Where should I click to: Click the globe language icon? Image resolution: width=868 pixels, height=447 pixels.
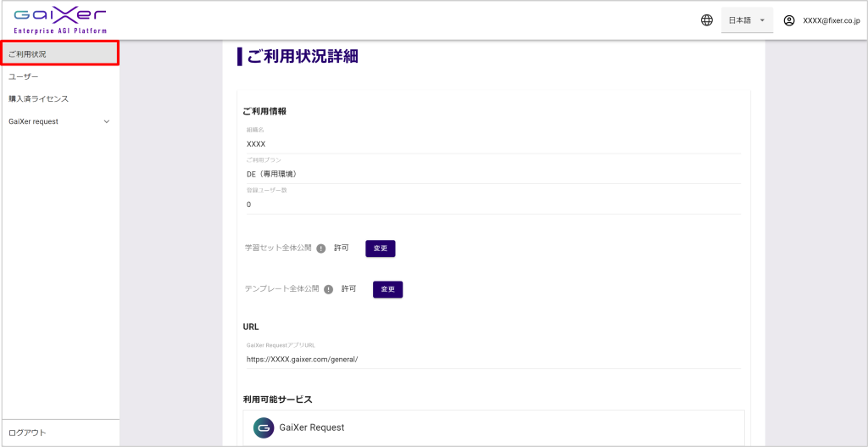point(707,20)
